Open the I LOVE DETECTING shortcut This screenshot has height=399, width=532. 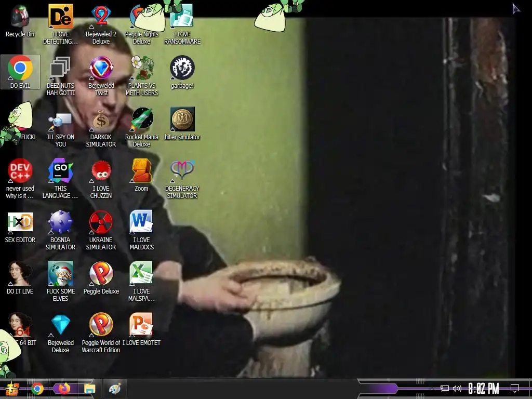[60, 24]
